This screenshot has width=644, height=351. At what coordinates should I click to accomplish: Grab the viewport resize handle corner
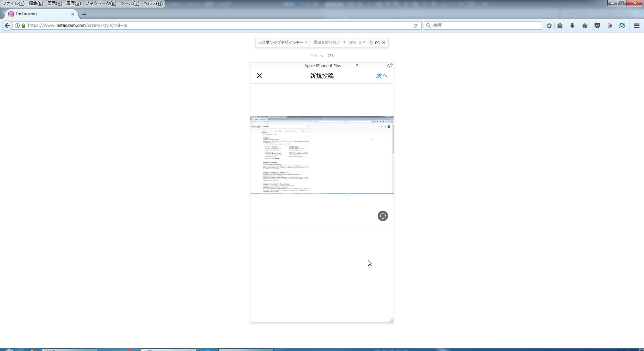[x=391, y=320]
